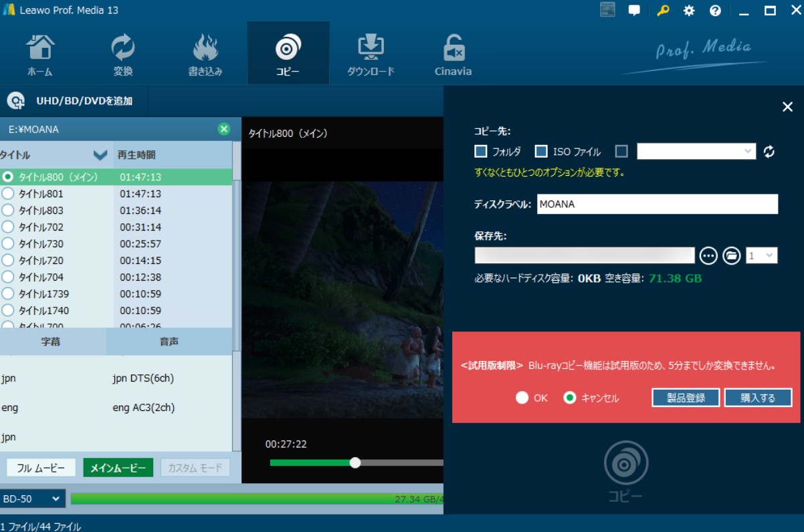Check the ISO ファイル option

click(542, 152)
